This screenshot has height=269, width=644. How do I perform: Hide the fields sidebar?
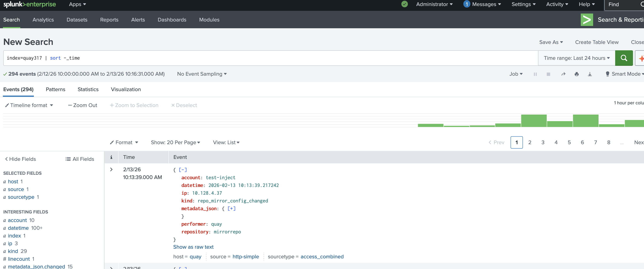(20, 159)
